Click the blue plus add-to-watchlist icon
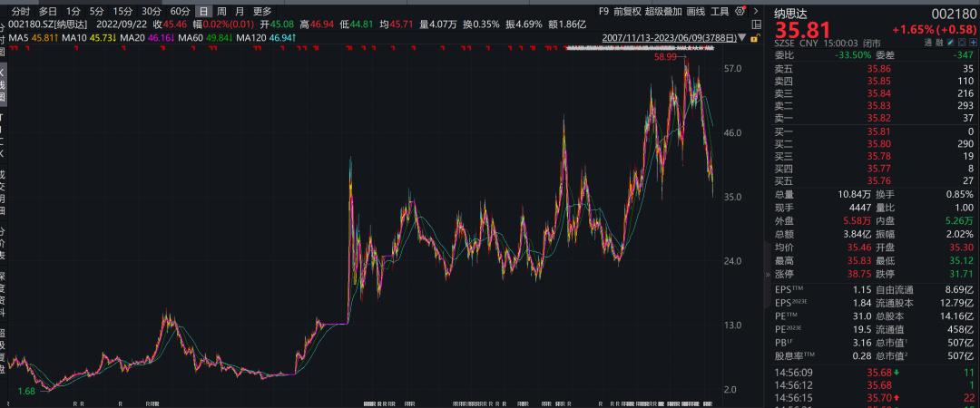This screenshot has width=980, height=408. 973,43
